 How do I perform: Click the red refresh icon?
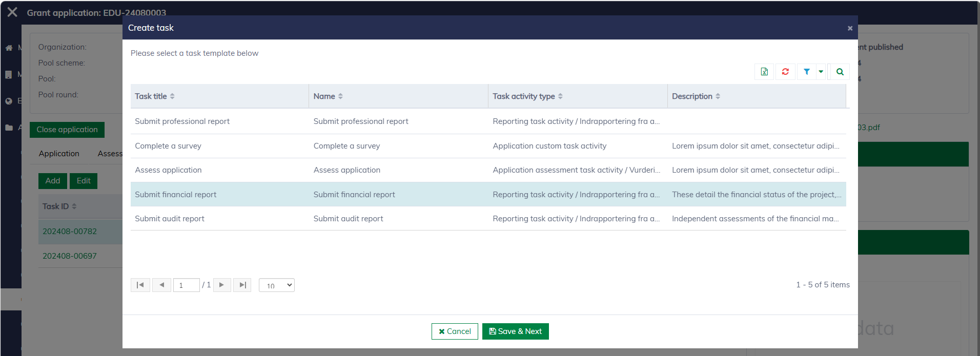[785, 72]
